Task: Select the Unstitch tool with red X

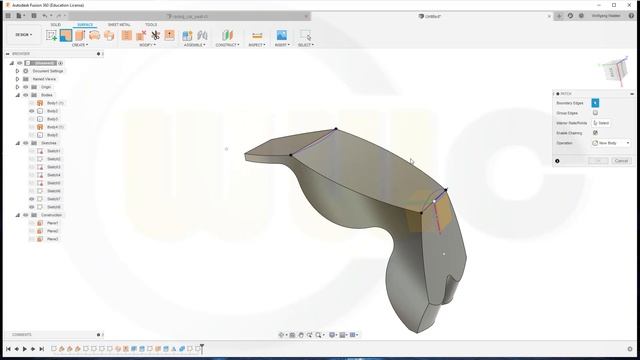Action: [141, 36]
